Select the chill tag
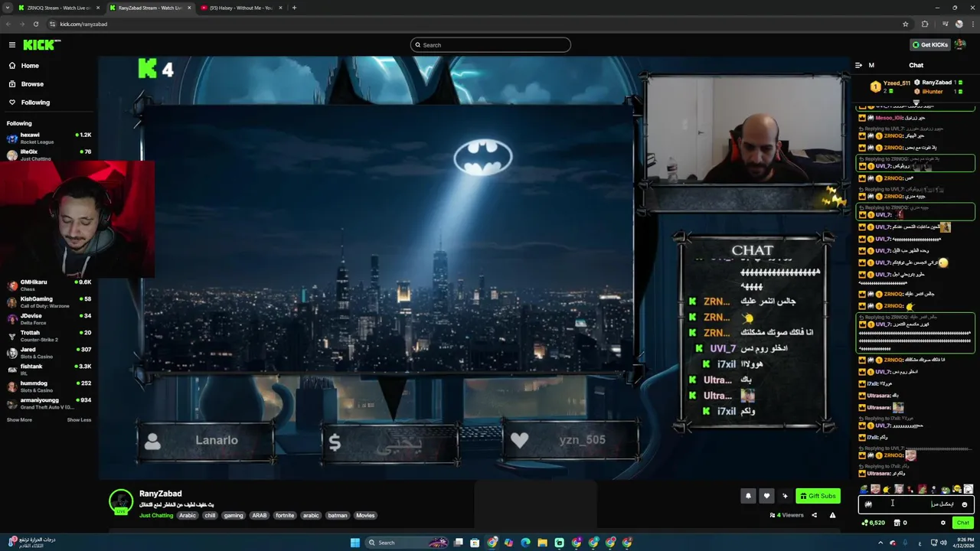980x551 pixels. (x=210, y=516)
